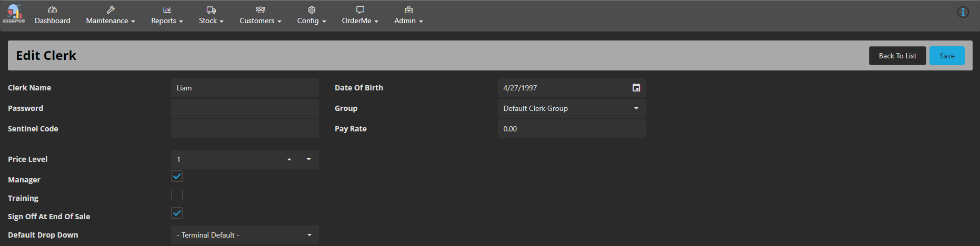This screenshot has width=980, height=246.
Task: Open the Admin menu
Action: click(x=408, y=20)
